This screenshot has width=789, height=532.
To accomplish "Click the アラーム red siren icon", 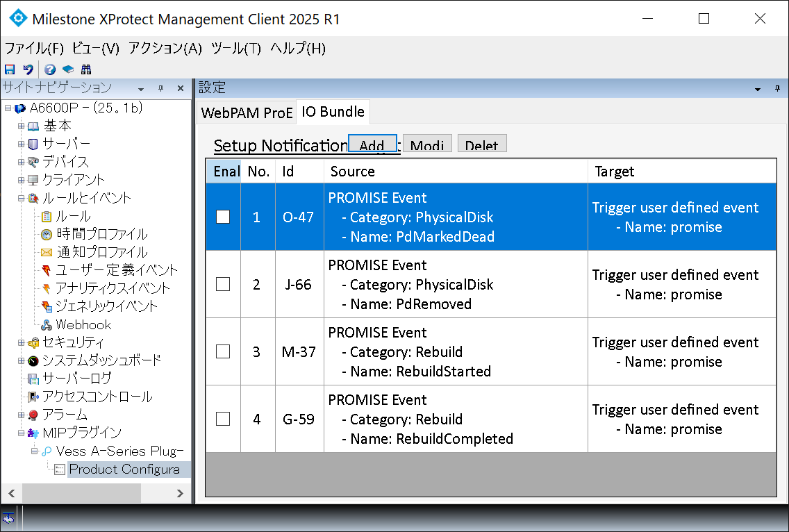I will pos(33,415).
